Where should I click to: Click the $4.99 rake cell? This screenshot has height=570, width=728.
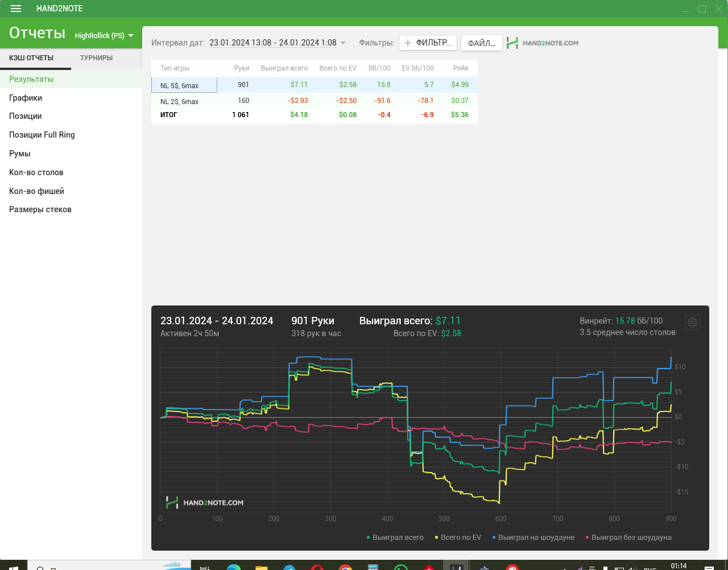pos(460,85)
